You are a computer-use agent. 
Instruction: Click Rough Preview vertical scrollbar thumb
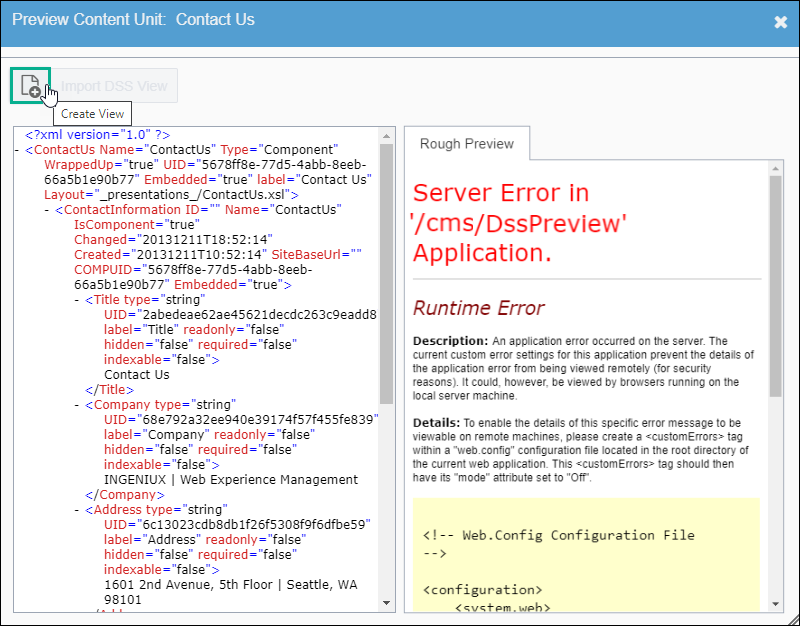pyautogui.click(x=776, y=287)
